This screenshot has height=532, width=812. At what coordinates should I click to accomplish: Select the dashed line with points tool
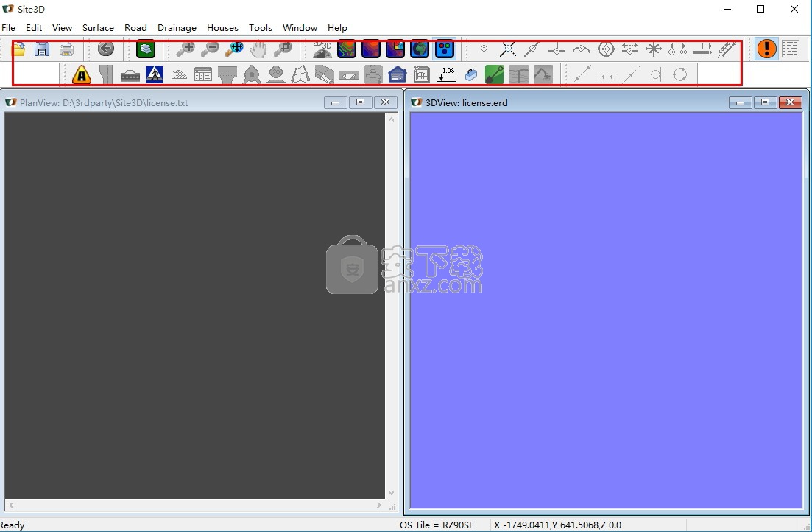(x=582, y=74)
